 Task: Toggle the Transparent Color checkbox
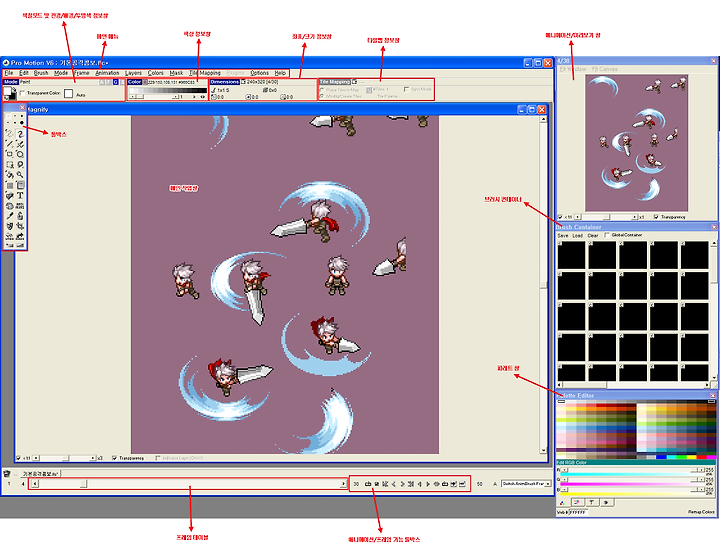click(x=22, y=93)
